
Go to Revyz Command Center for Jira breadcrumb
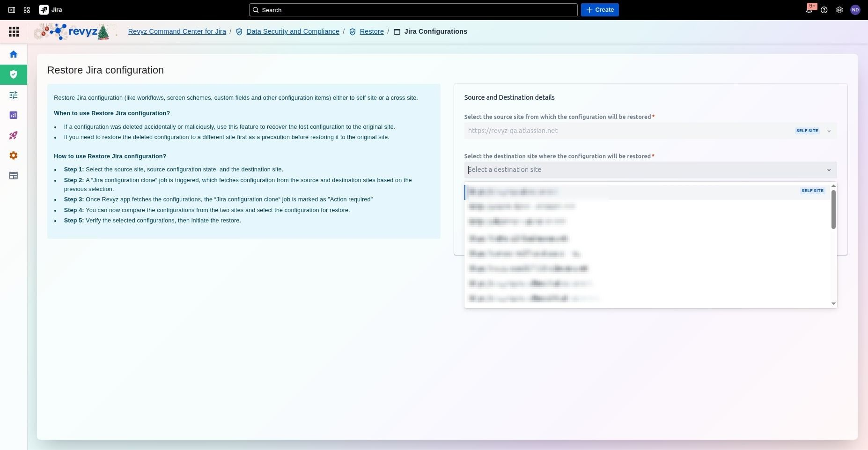pos(177,31)
